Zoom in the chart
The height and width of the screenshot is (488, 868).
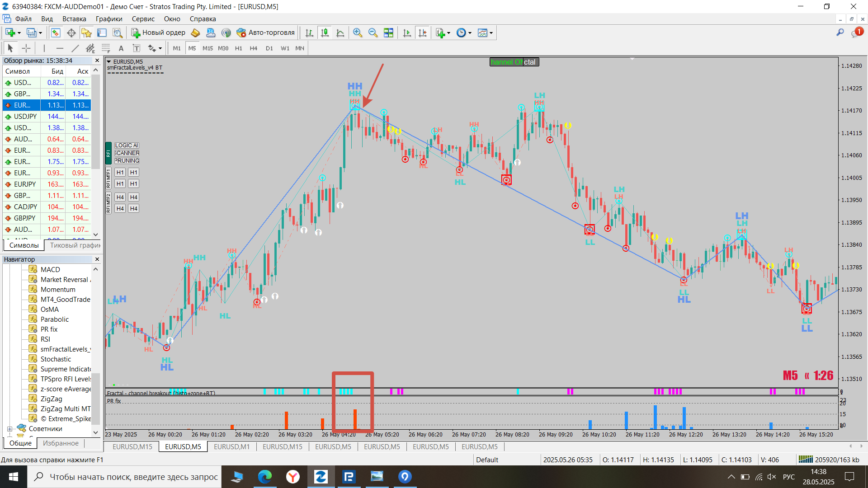[x=358, y=33]
